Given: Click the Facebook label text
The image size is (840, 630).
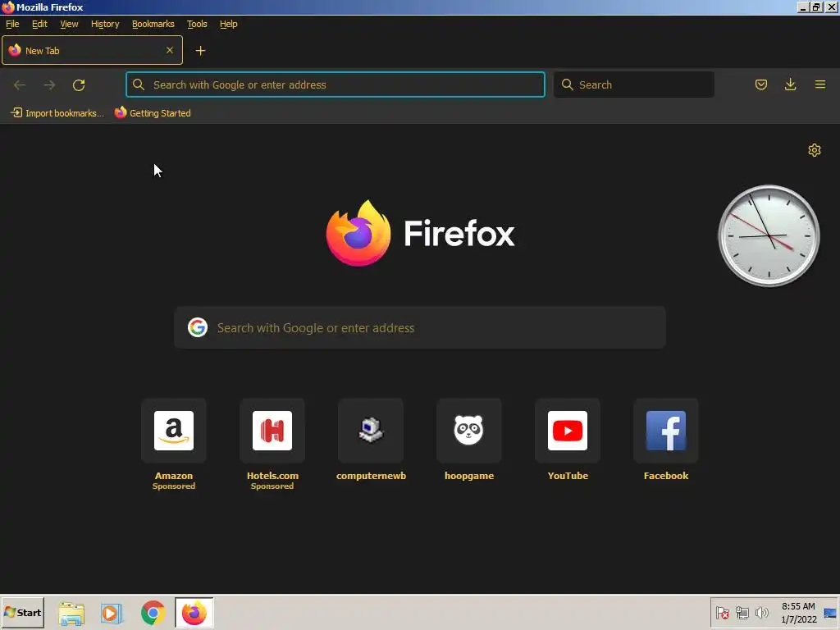Looking at the screenshot, I should (x=666, y=476).
